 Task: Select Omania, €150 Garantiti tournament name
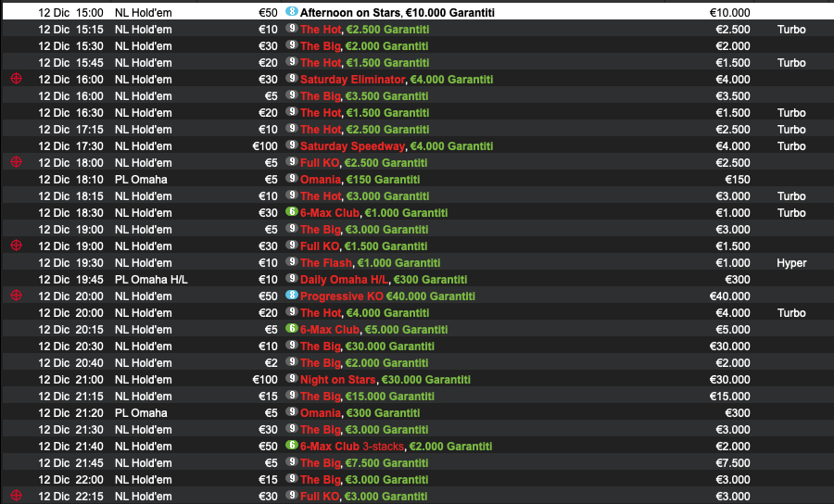point(360,179)
